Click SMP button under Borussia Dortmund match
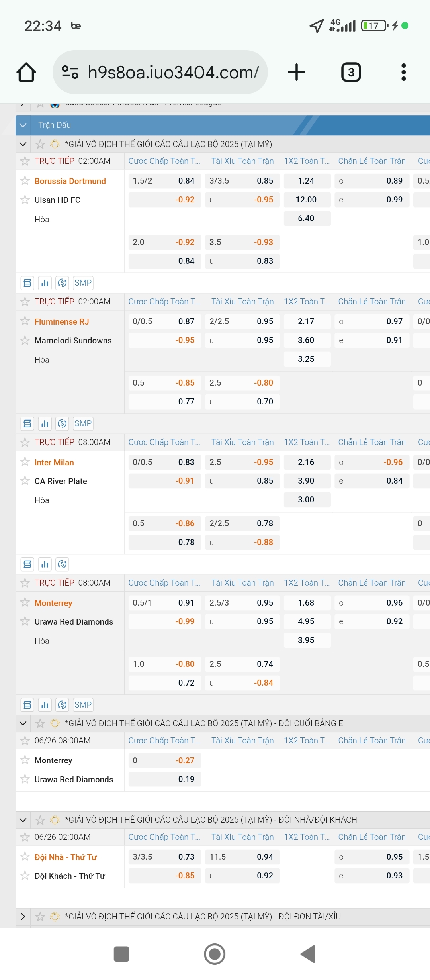This screenshot has height=980, width=430. coord(83,283)
